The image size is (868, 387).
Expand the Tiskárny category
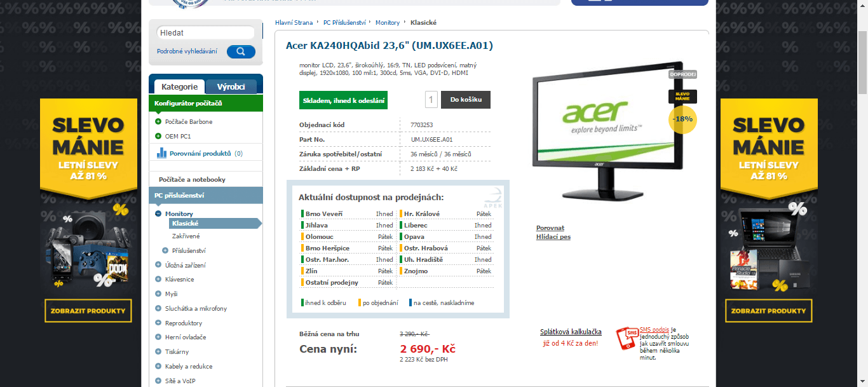[x=158, y=351]
